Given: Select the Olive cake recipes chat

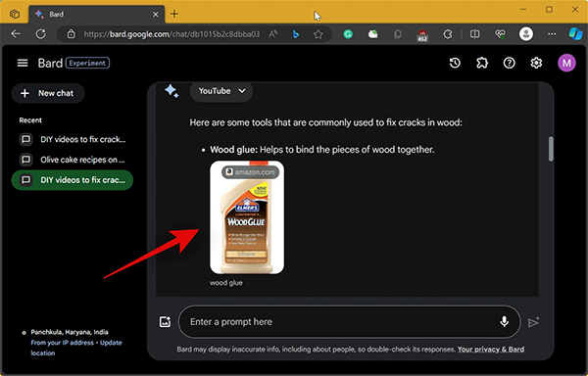Looking at the screenshot, I should tap(73, 160).
